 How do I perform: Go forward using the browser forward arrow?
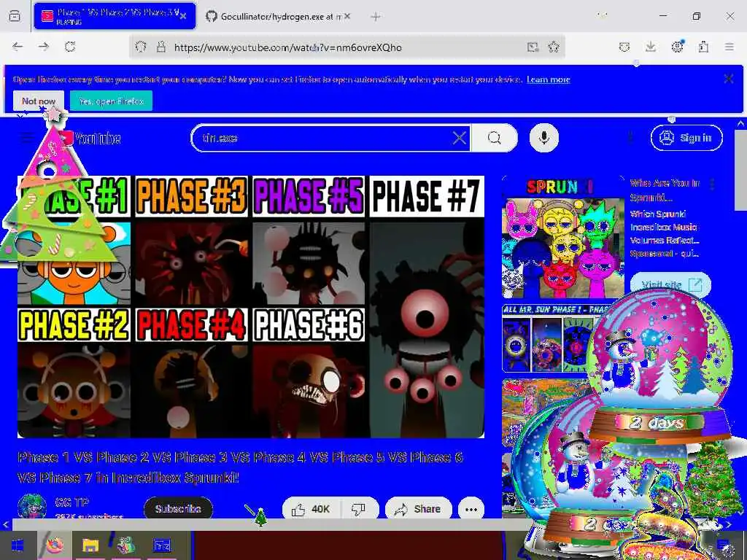click(44, 47)
